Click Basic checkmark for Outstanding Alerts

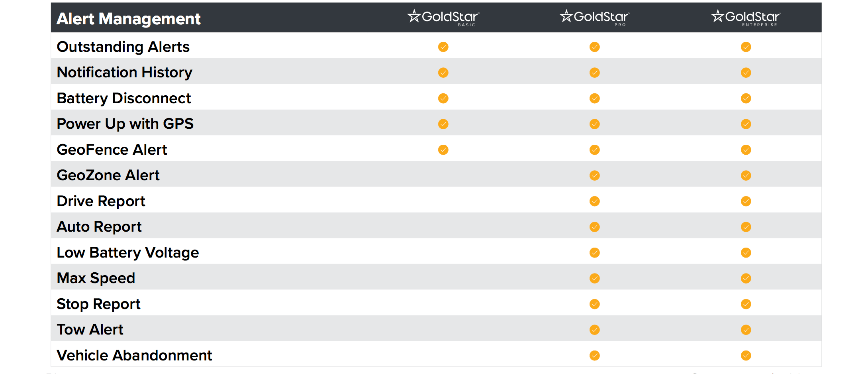tap(443, 47)
